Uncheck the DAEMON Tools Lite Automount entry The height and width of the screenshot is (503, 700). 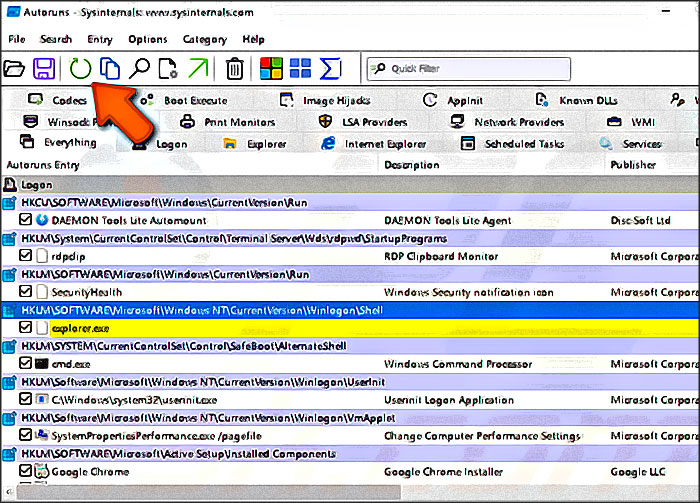25,220
